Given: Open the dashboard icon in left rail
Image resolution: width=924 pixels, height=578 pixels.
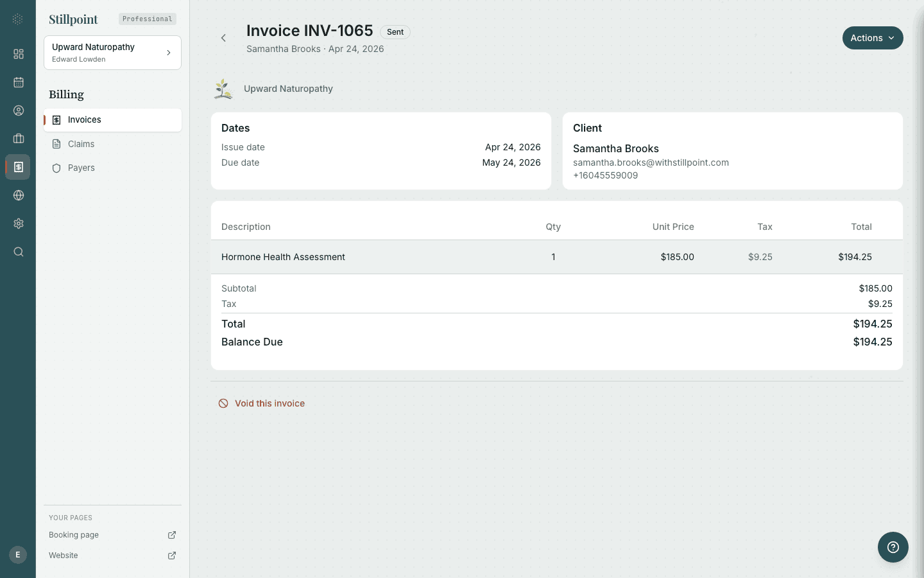Looking at the screenshot, I should pos(19,54).
